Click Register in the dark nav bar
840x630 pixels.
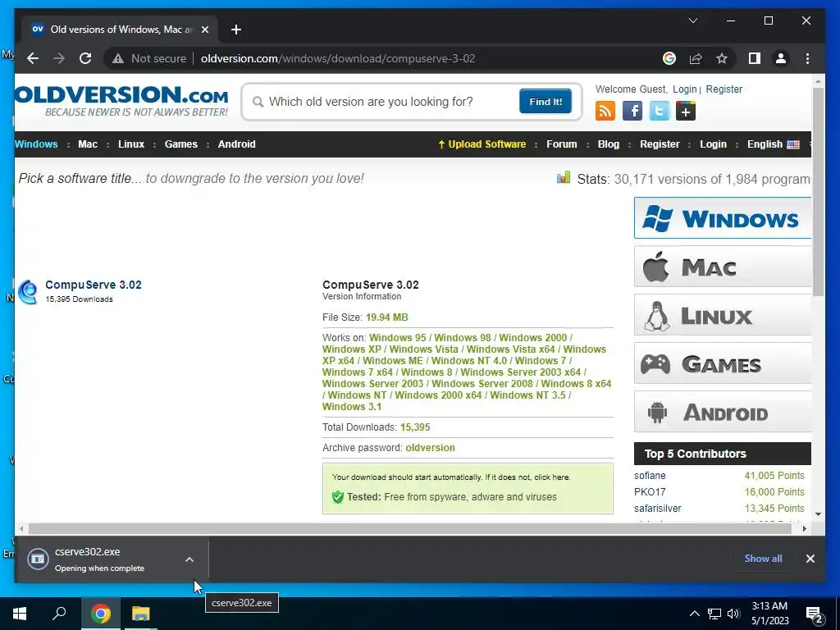pyautogui.click(x=660, y=144)
